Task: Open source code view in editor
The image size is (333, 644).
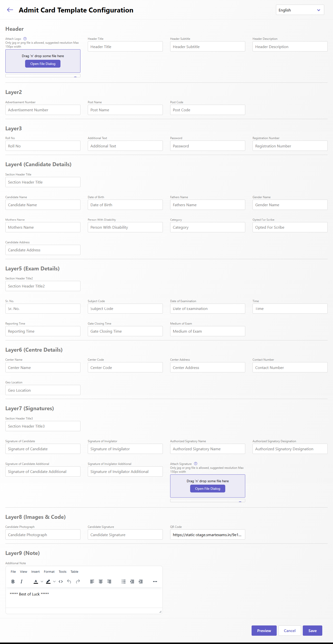Action: click(61, 582)
